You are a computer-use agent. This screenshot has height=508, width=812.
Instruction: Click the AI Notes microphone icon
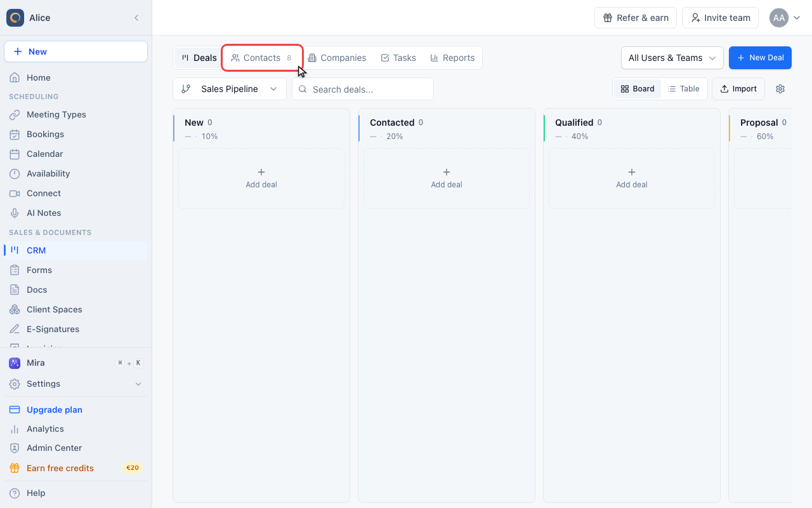tap(15, 213)
